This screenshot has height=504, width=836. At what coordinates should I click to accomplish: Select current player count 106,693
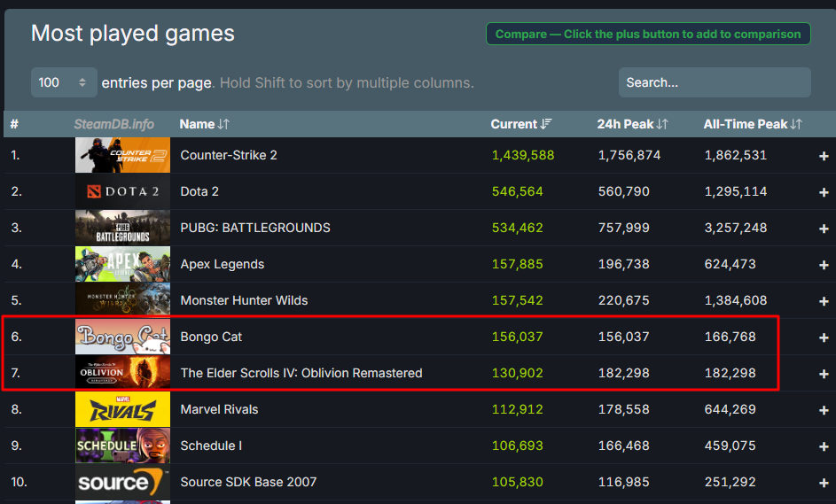pyautogui.click(x=517, y=446)
